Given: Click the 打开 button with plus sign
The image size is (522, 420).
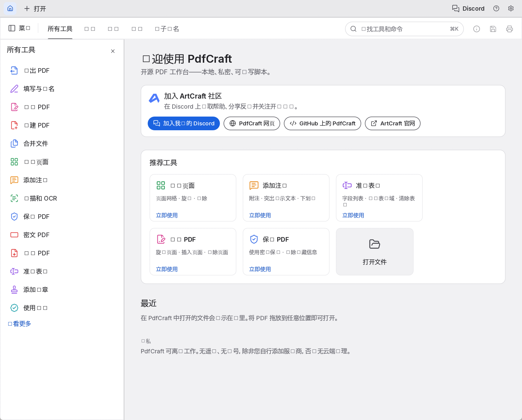Looking at the screenshot, I should 35,9.
